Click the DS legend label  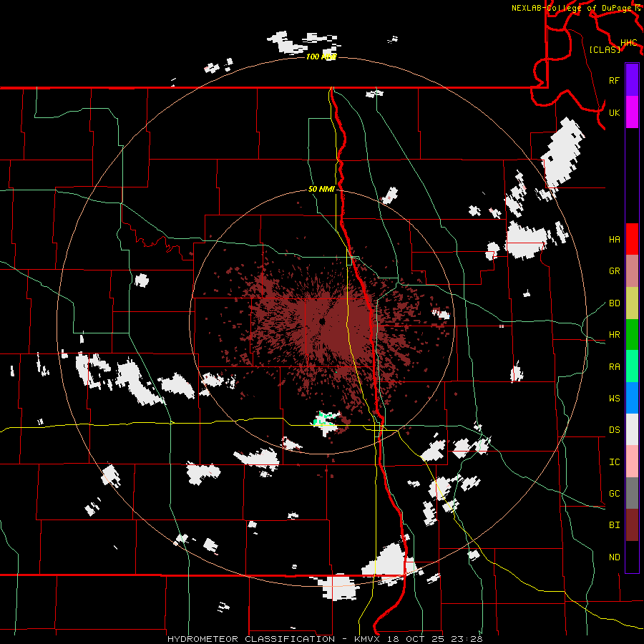click(614, 430)
